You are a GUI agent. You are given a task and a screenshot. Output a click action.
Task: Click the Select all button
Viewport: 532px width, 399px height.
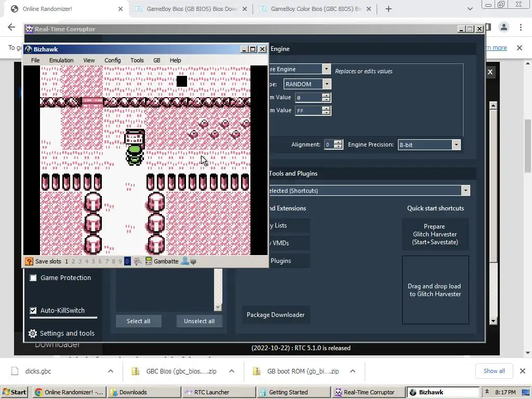138,321
